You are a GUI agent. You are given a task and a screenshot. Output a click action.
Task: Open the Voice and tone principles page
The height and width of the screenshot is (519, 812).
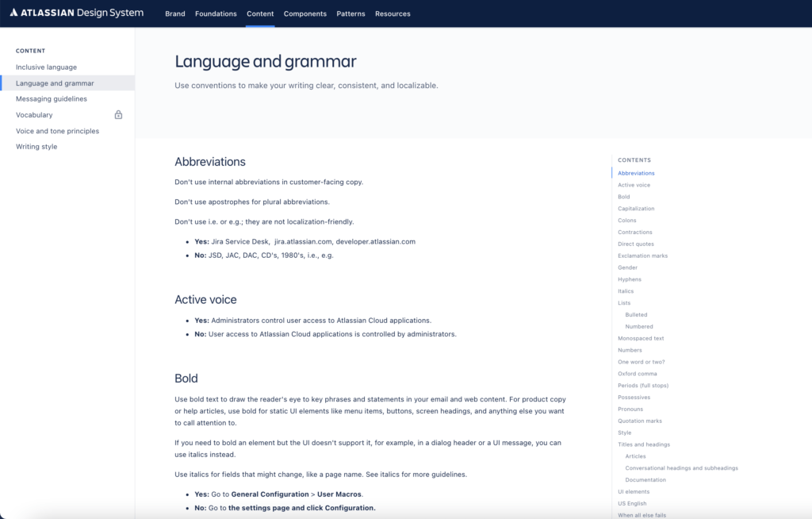[x=57, y=130]
